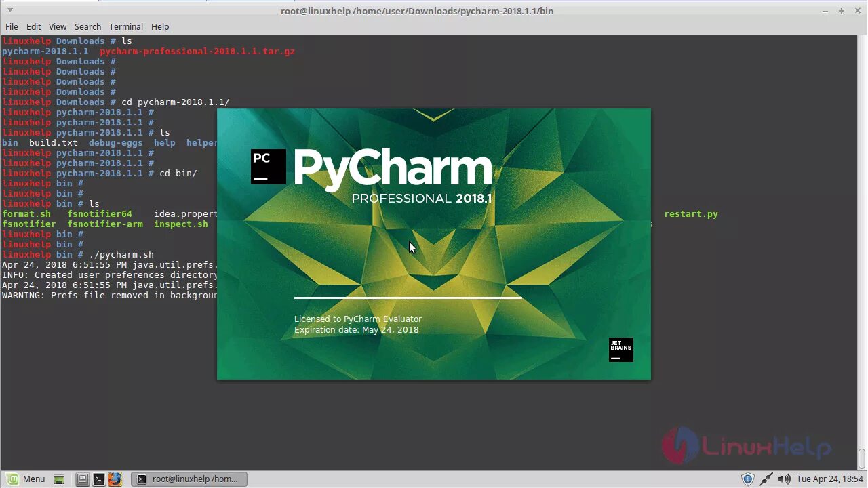Click the PC logo on PyCharm splash
The image size is (868, 488).
pos(269,167)
